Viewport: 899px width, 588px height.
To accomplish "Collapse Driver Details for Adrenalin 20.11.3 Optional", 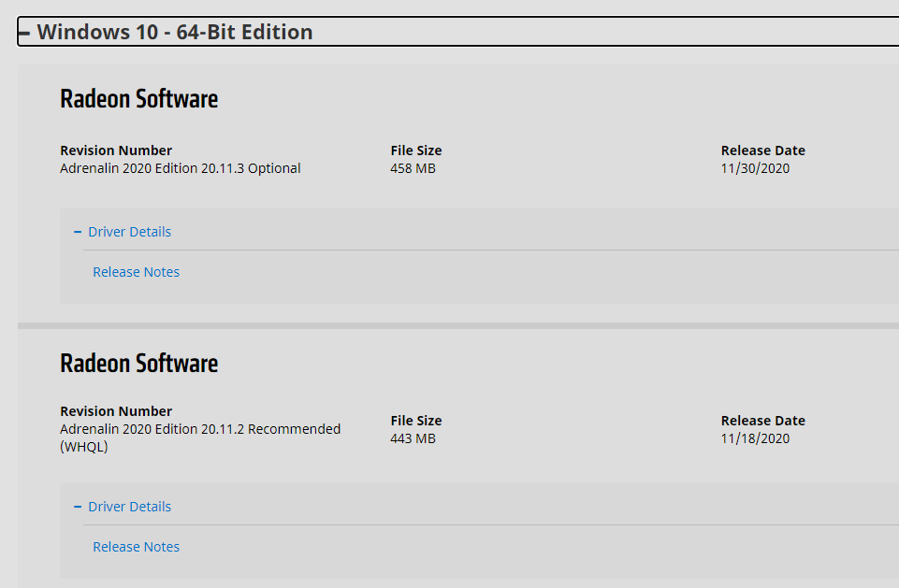I will pos(130,232).
